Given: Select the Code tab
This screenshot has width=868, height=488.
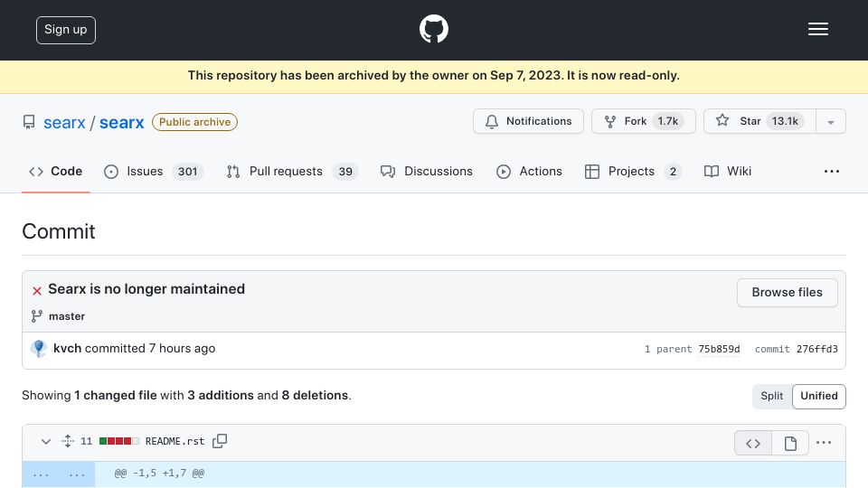Looking at the screenshot, I should [x=55, y=172].
